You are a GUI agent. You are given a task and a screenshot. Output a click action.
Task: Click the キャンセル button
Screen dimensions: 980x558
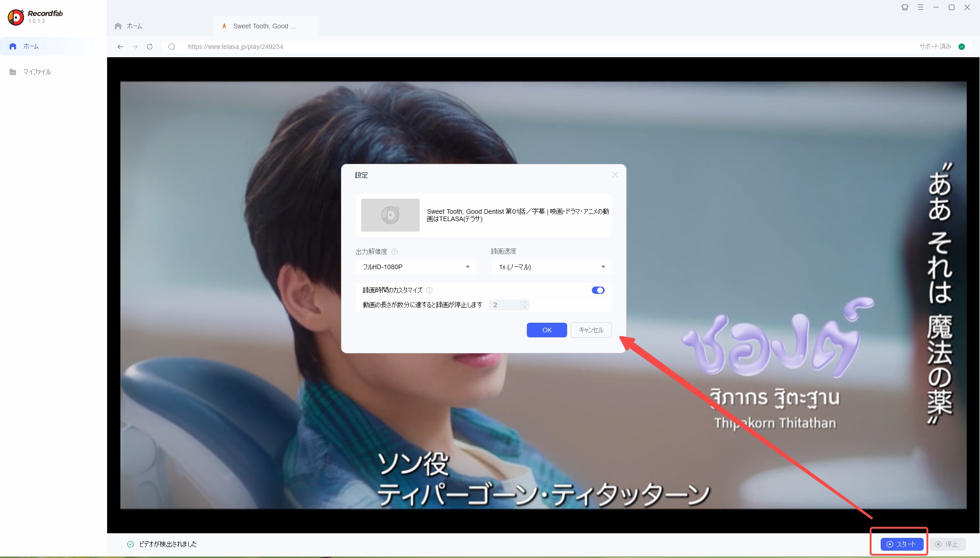pos(591,330)
